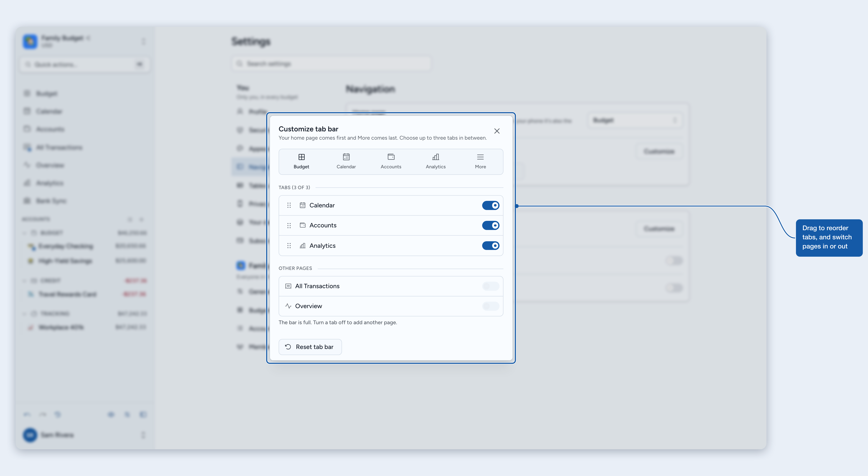This screenshot has height=476, width=868.
Task: Click the lower Customize button in Navigation settings
Action: coord(659,229)
